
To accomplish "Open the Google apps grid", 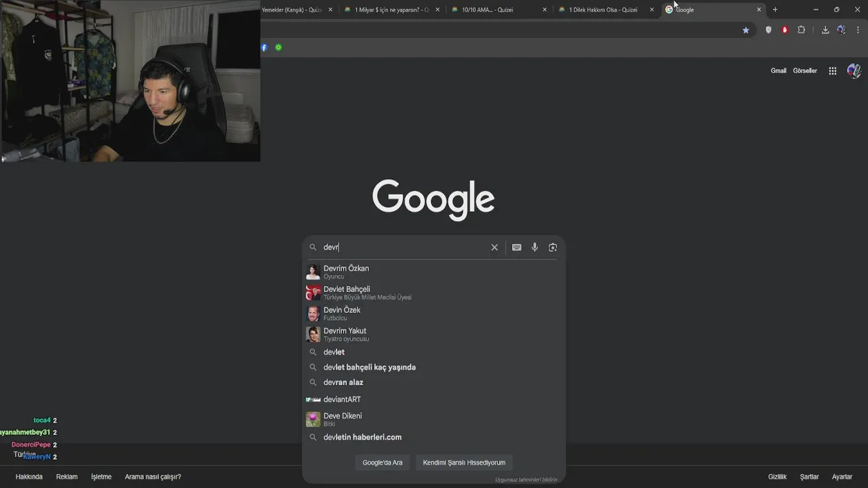I will tap(833, 70).
